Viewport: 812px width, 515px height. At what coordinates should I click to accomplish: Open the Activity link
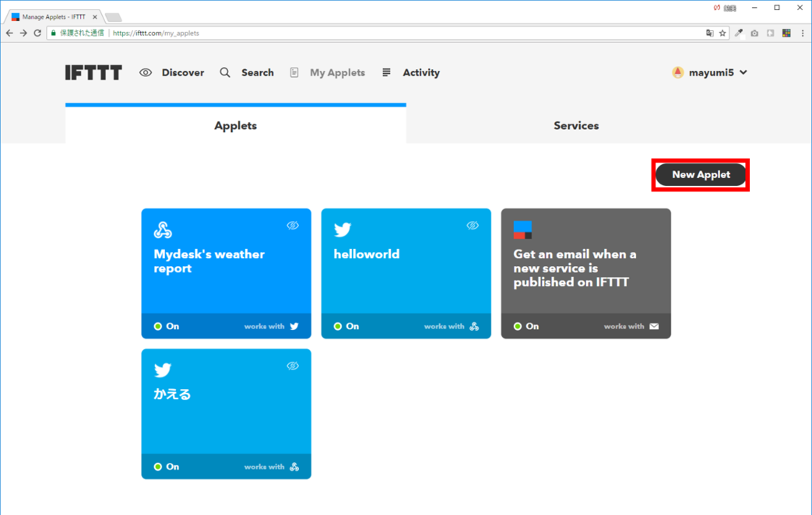[421, 72]
